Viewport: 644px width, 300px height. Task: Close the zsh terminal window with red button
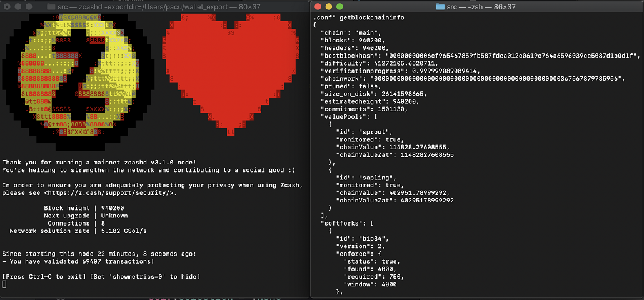pyautogui.click(x=318, y=7)
